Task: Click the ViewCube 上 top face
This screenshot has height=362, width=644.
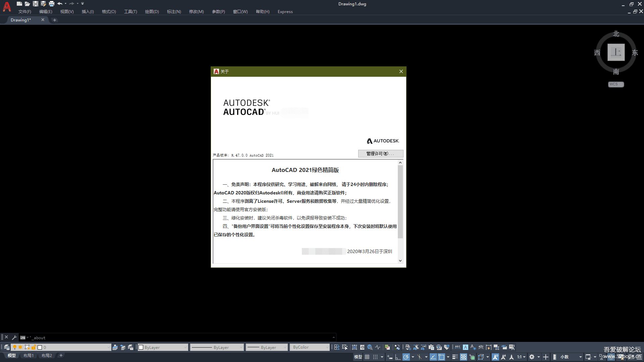Action: (x=616, y=52)
